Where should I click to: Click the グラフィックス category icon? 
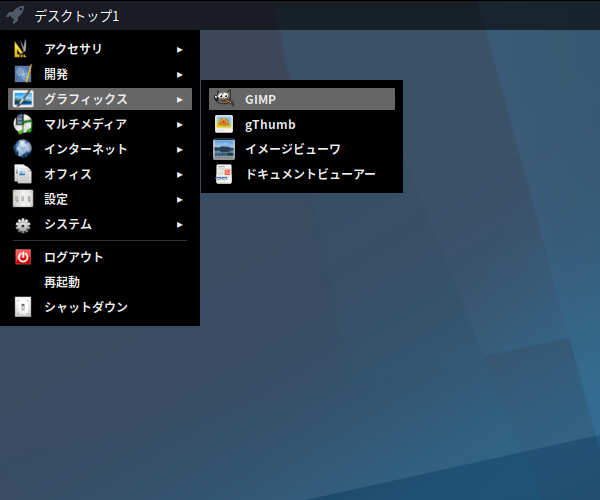23,99
